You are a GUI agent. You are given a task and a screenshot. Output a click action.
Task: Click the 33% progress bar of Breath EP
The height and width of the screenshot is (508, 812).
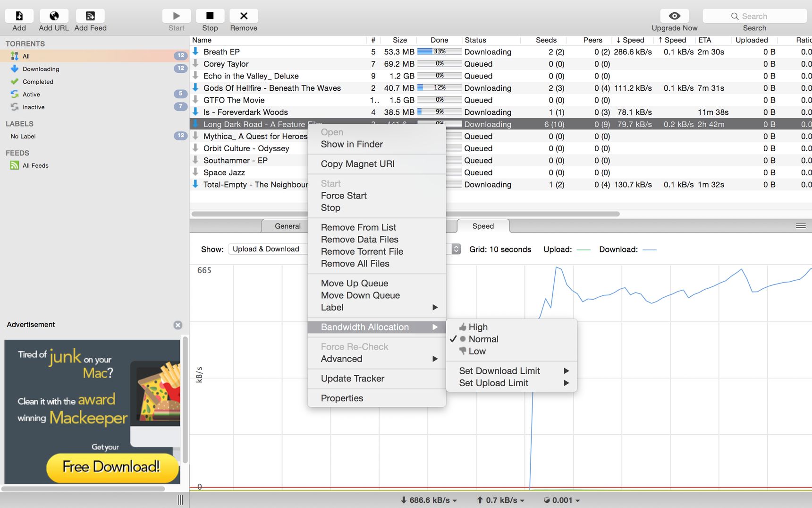(x=440, y=52)
